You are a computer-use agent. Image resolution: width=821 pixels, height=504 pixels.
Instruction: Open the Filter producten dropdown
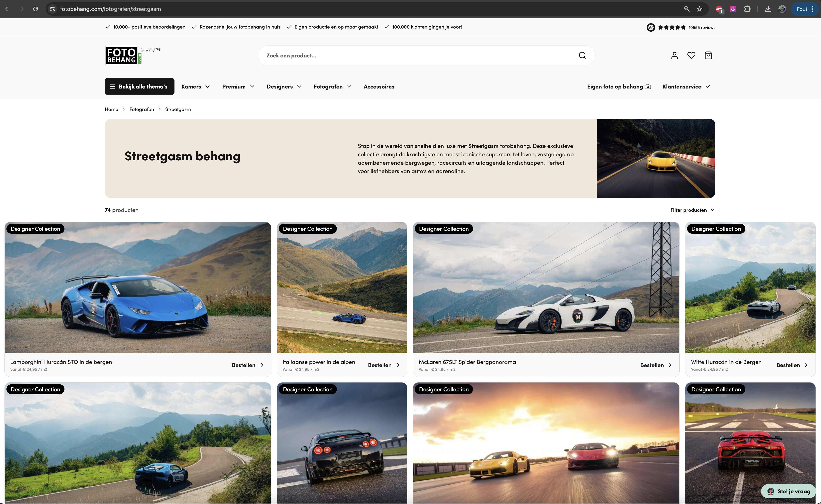pos(692,210)
